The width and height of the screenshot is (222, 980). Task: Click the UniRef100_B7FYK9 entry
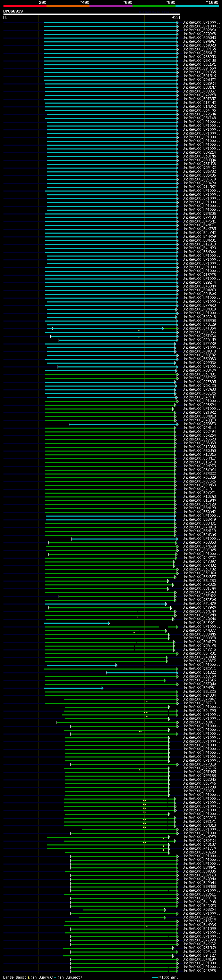[199, 343]
